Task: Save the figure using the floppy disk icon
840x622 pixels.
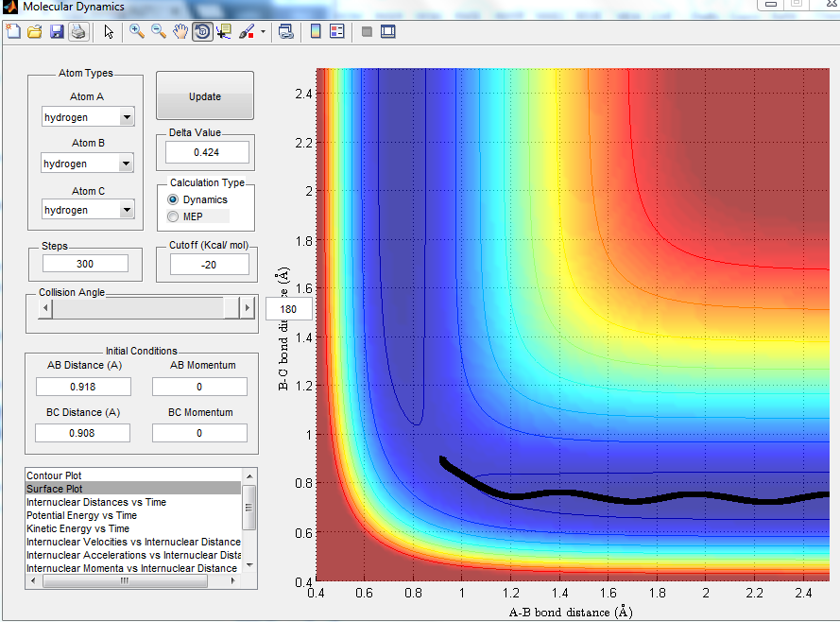Action: (57, 32)
